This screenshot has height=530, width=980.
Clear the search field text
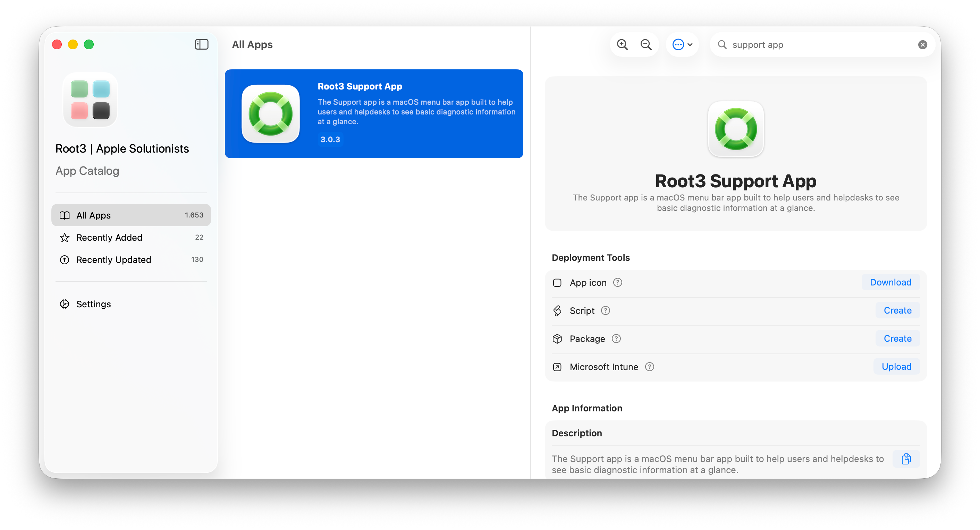click(x=922, y=45)
